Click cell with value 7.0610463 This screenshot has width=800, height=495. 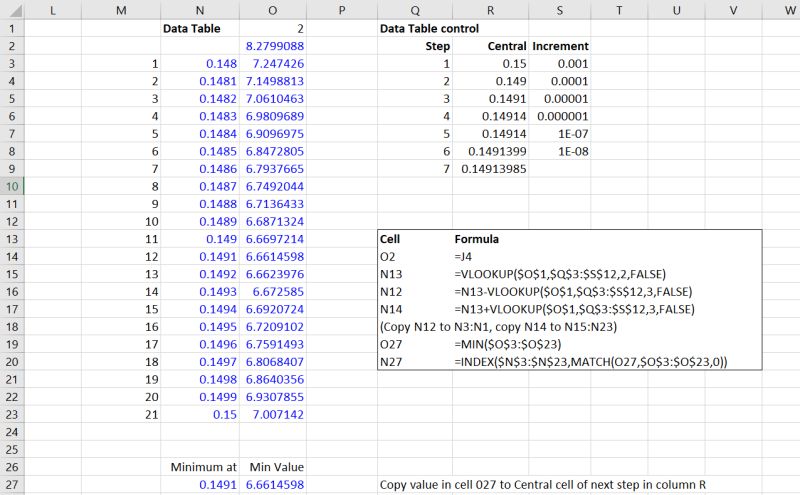[x=273, y=98]
